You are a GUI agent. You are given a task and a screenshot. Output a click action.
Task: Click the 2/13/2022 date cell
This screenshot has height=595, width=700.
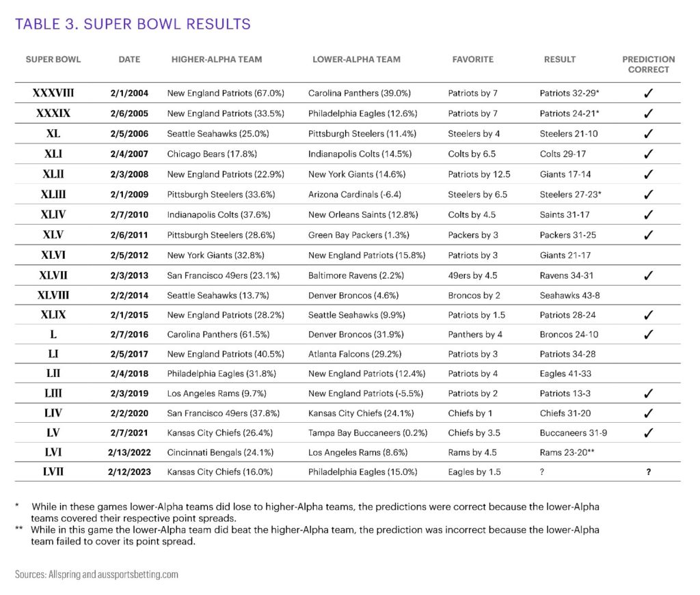[x=129, y=452]
